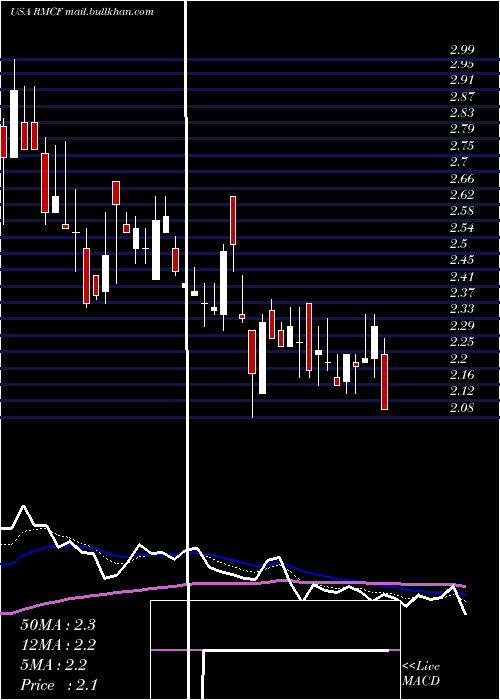Select the 2.87 price axis label
The width and height of the screenshot is (500, 700).
(462, 96)
